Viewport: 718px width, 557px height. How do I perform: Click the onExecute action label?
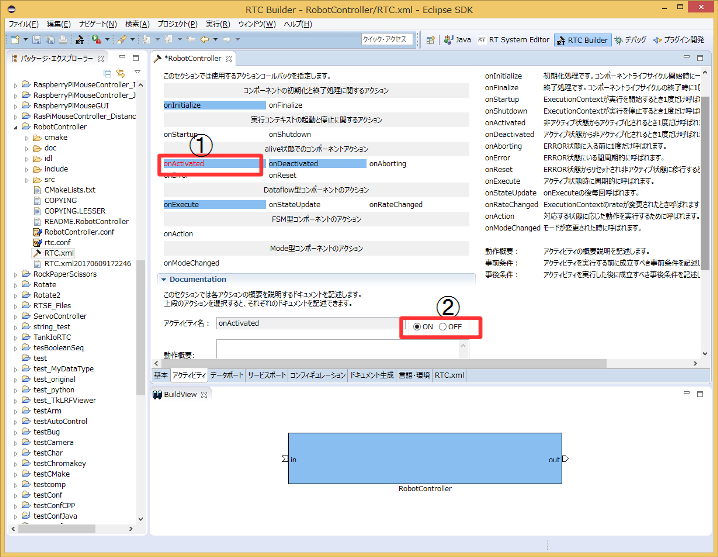point(182,204)
